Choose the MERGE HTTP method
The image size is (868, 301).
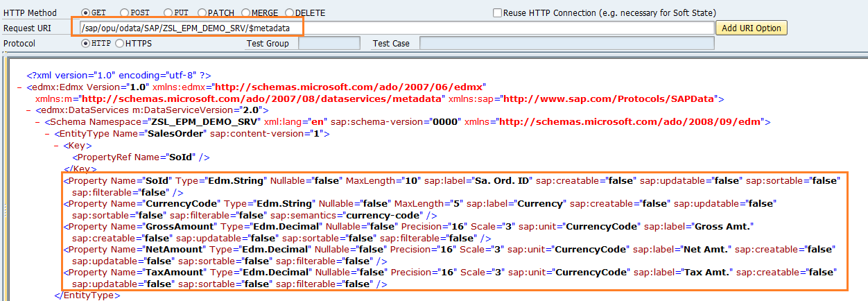tap(248, 12)
